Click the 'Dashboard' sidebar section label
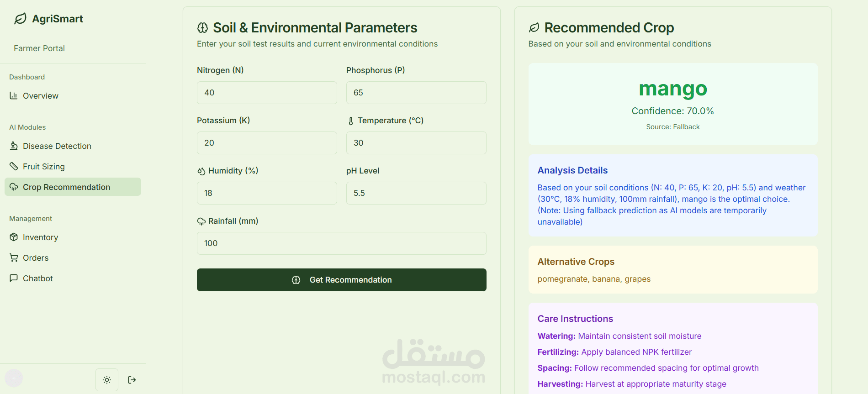Image resolution: width=868 pixels, height=394 pixels. [27, 77]
